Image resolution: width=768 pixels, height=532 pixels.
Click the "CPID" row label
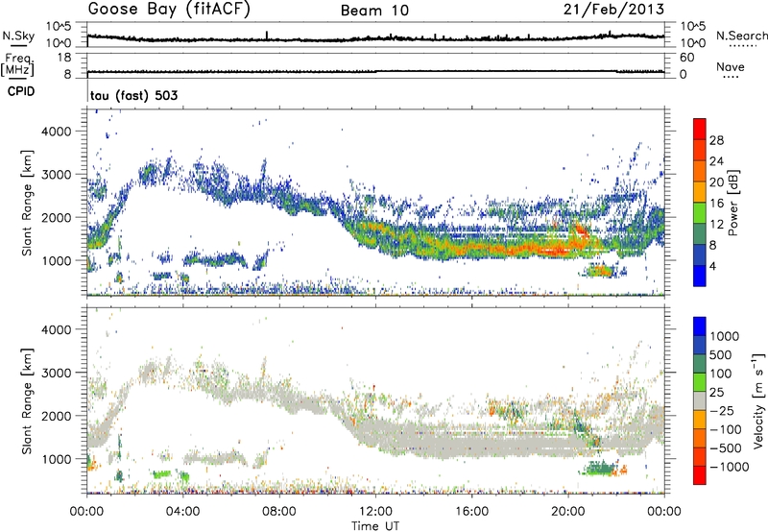point(21,91)
